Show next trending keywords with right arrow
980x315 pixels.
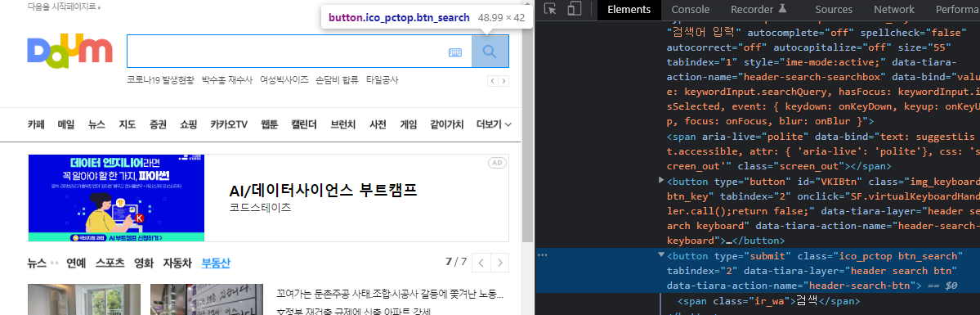503,81
